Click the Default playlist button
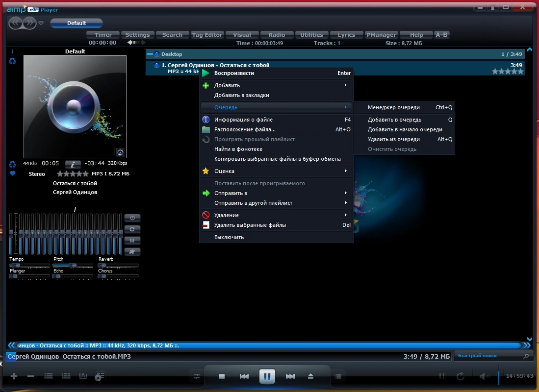539x392 pixels. 77,23
